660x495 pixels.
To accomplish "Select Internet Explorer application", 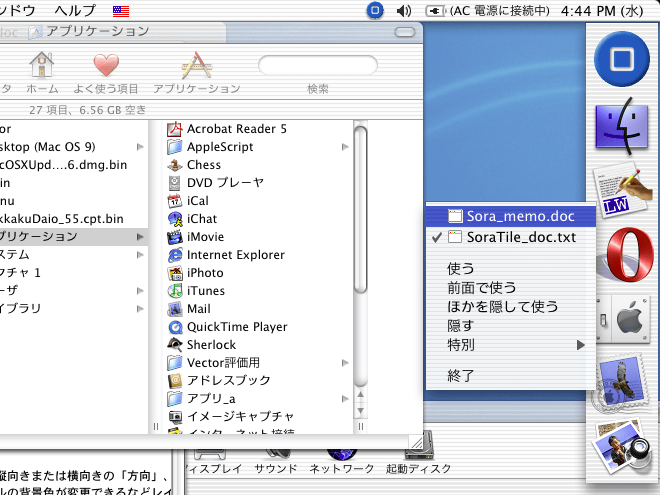I will pyautogui.click(x=226, y=255).
